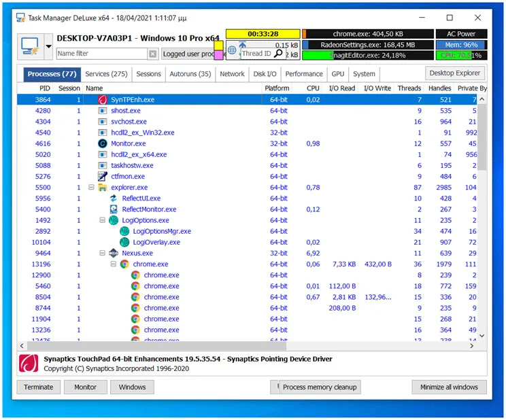
Task: Click the ReflectUI.exe arrows icon
Action: click(114, 198)
